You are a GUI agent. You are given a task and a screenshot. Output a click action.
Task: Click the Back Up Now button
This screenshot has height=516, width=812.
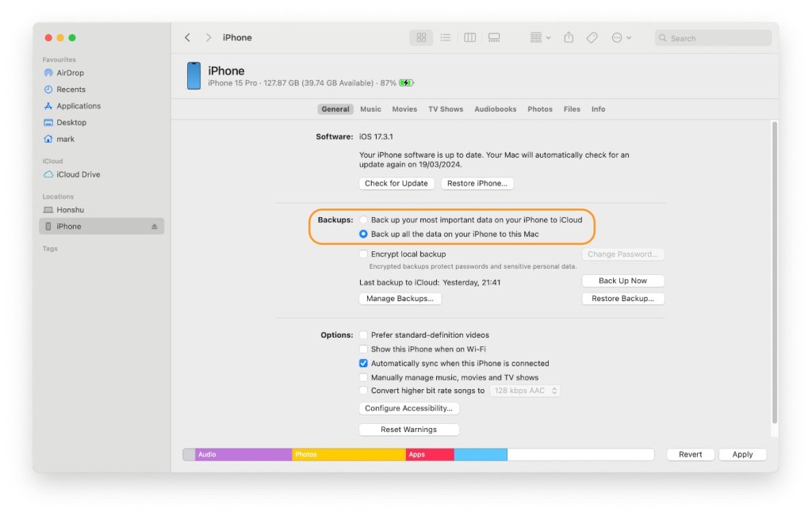622,281
